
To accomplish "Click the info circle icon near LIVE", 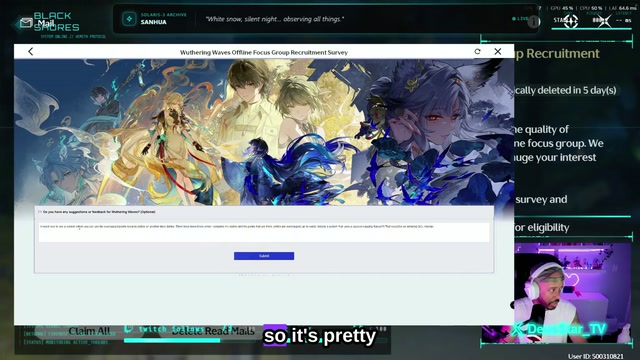I will (533, 21).
